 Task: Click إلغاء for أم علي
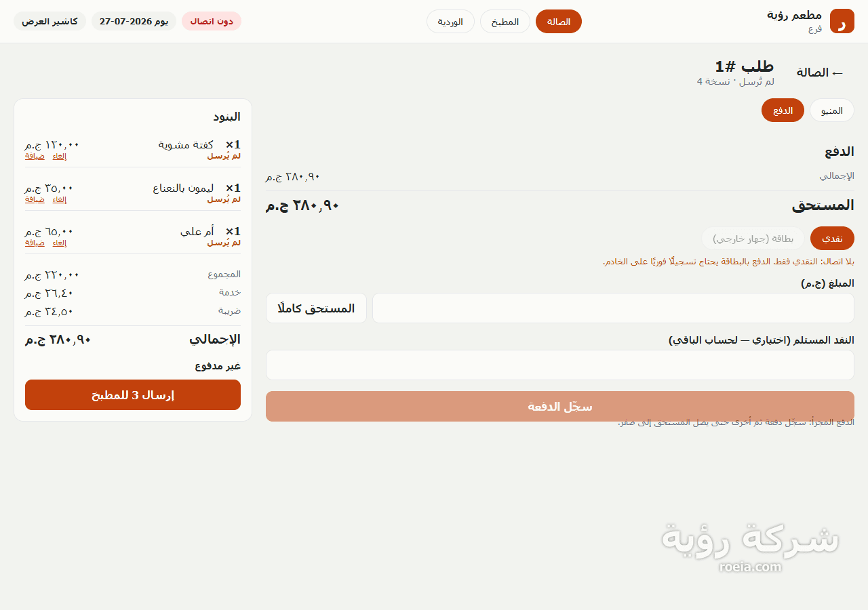coord(60,243)
